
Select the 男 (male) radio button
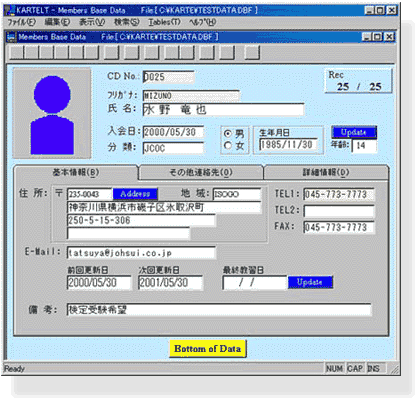click(x=228, y=134)
